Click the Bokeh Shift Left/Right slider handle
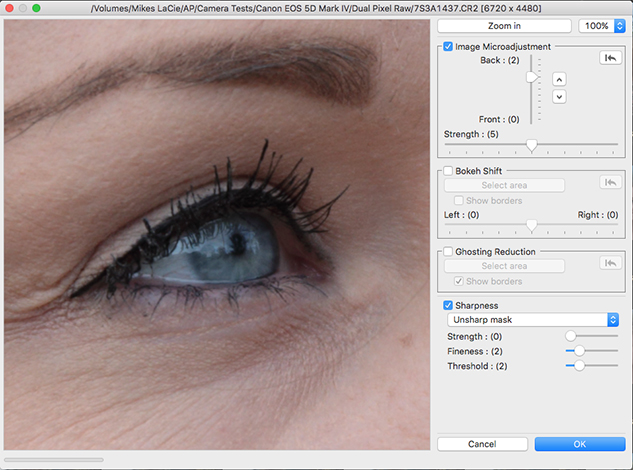Image resolution: width=633 pixels, height=470 pixels. [x=532, y=226]
